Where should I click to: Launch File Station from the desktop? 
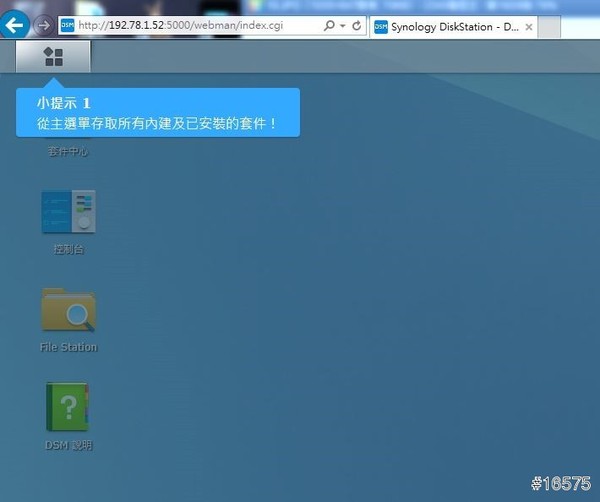(x=68, y=310)
